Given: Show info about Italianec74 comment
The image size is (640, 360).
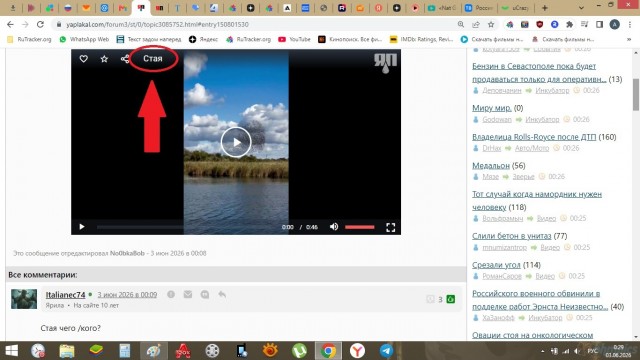Looking at the screenshot, I should pyautogui.click(x=171, y=294).
